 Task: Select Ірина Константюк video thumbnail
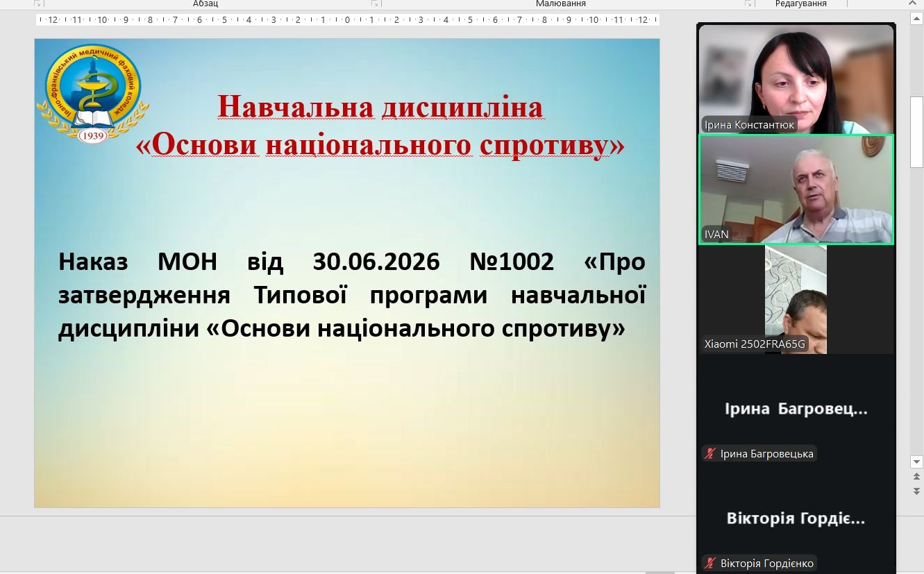coord(796,79)
